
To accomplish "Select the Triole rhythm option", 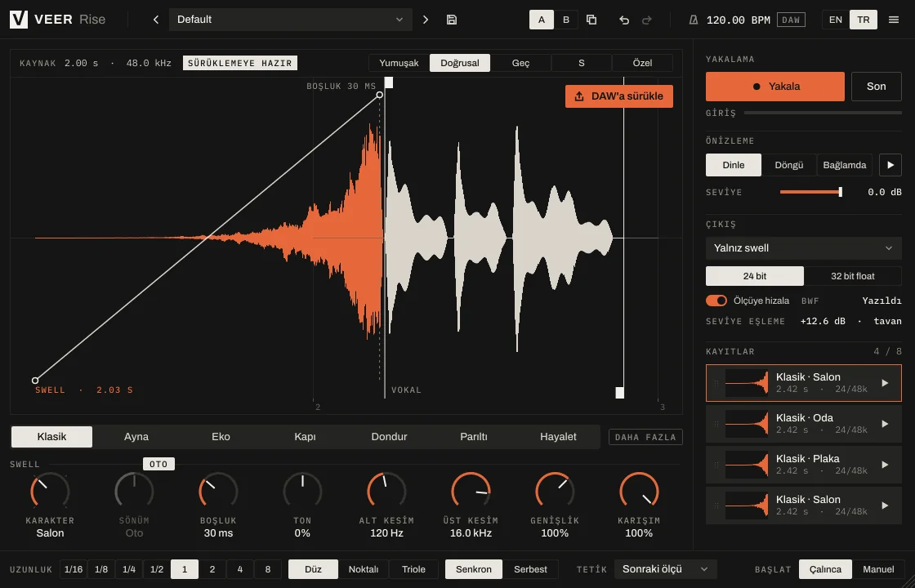I will pos(413,569).
